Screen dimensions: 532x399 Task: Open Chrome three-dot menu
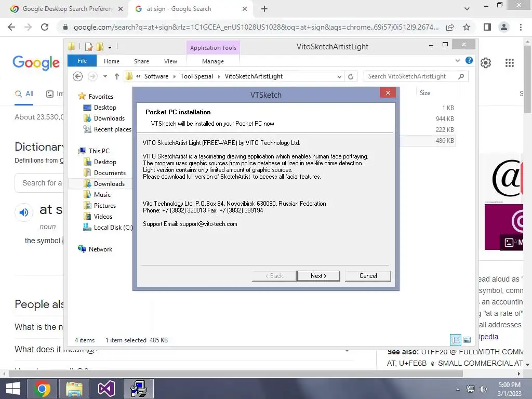(x=521, y=27)
